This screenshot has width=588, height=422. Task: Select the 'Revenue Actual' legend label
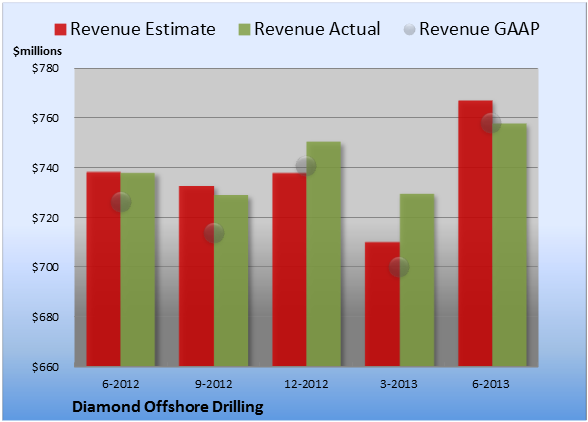[317, 29]
